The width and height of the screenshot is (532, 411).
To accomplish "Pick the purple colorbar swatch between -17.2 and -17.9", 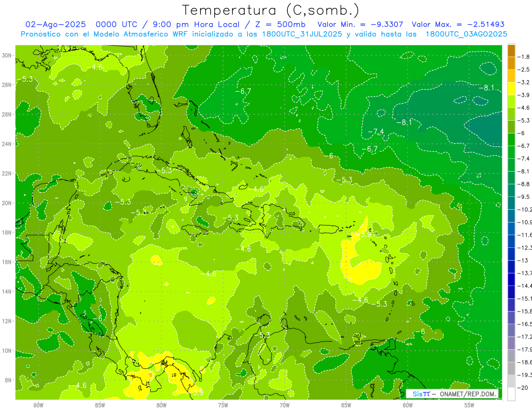I will pyautogui.click(x=511, y=343).
